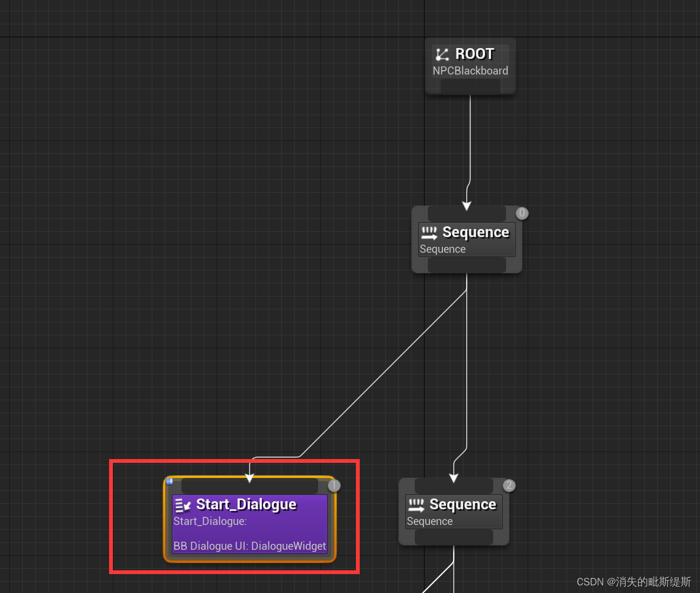The height and width of the screenshot is (593, 700).
Task: Select the Sequence title of node 2
Action: coord(463,504)
